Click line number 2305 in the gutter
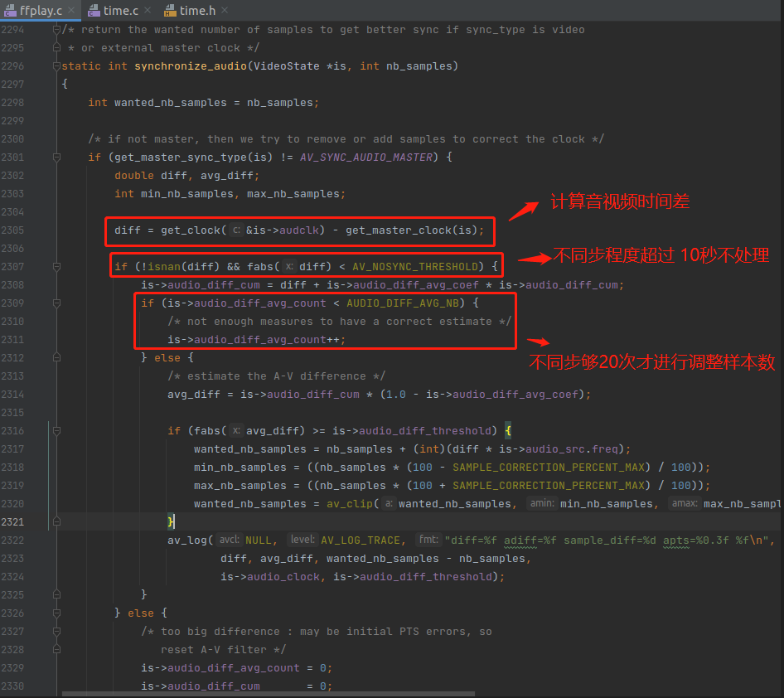The width and height of the screenshot is (784, 698). [x=24, y=230]
